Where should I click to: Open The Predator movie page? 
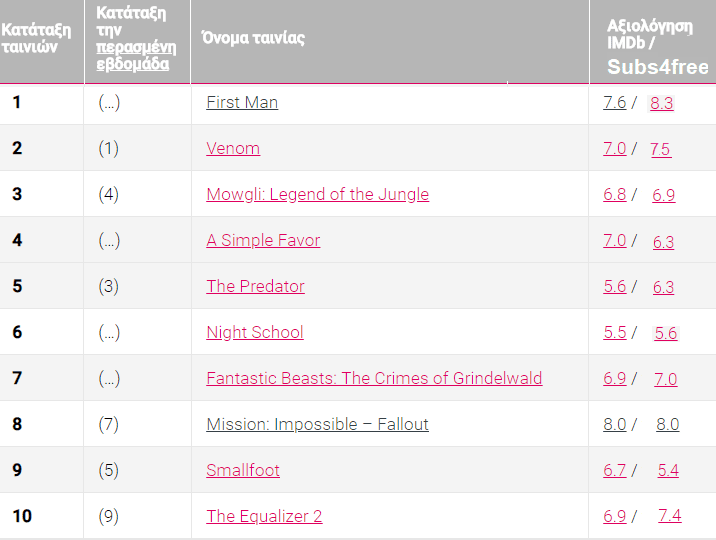(x=255, y=286)
